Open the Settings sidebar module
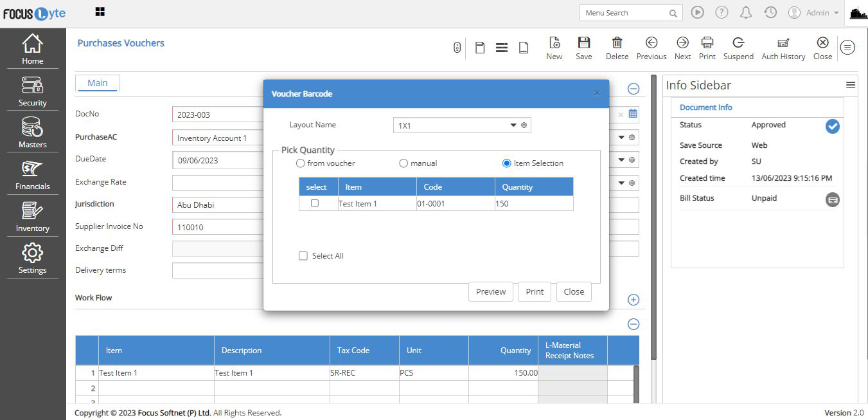The width and height of the screenshot is (868, 420). [x=33, y=258]
